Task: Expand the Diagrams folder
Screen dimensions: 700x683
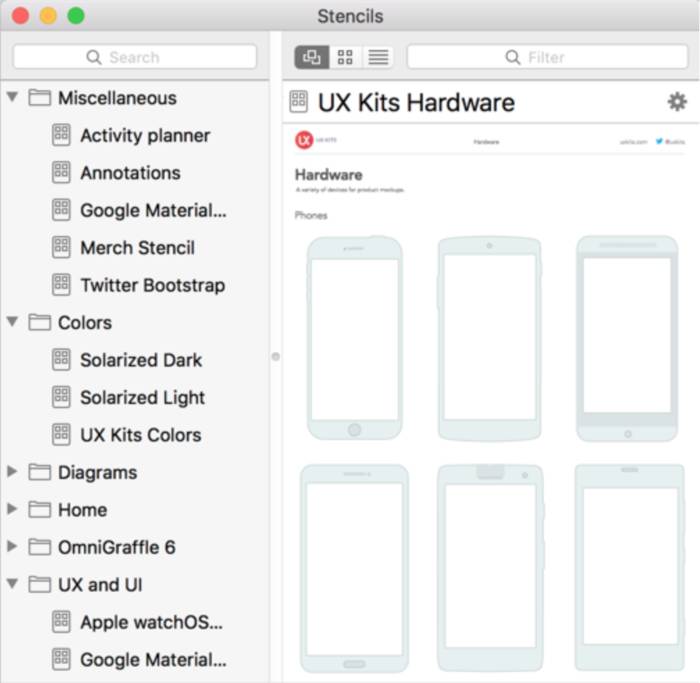Action: click(x=12, y=471)
